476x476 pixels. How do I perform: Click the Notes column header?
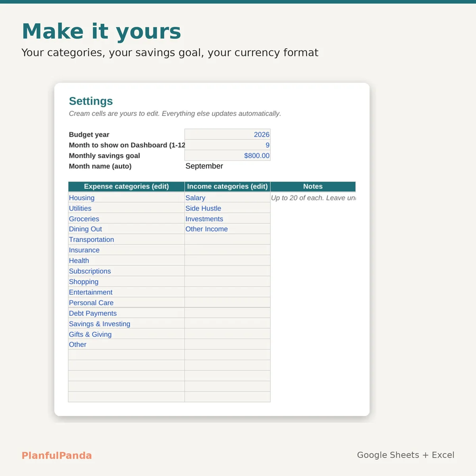click(x=313, y=186)
